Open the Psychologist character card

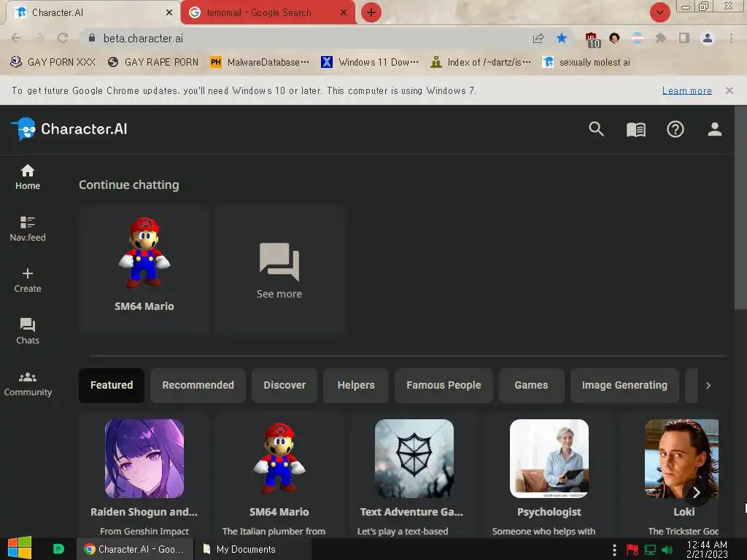tap(549, 476)
